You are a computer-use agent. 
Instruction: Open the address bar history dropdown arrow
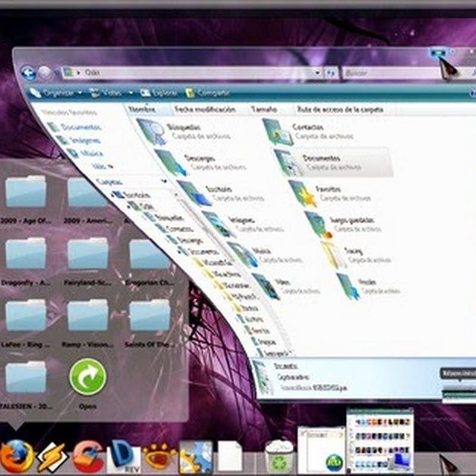tap(317, 73)
